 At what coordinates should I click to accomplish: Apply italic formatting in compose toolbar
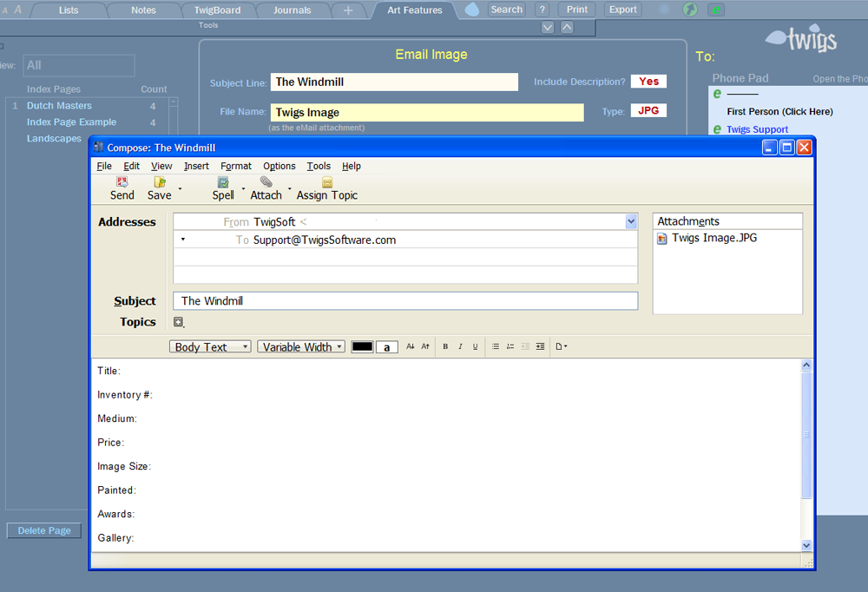pos(460,346)
